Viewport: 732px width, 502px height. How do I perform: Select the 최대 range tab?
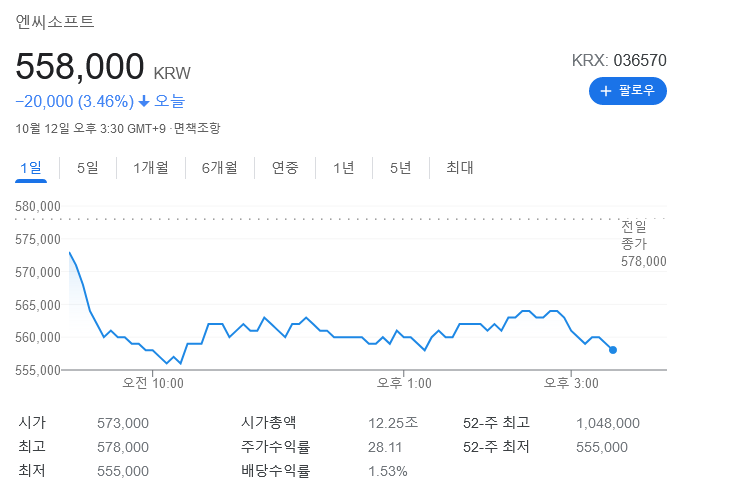coord(459,168)
